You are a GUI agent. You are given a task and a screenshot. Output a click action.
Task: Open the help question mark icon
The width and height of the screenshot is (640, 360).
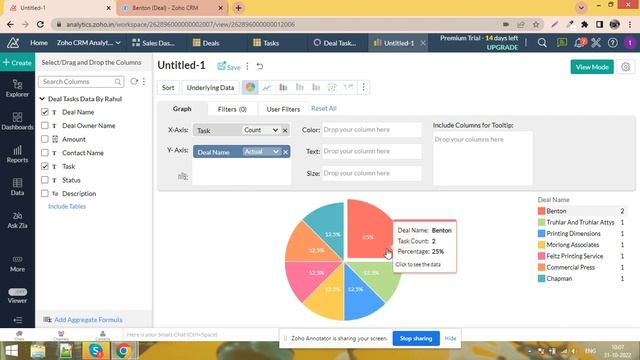613,43
